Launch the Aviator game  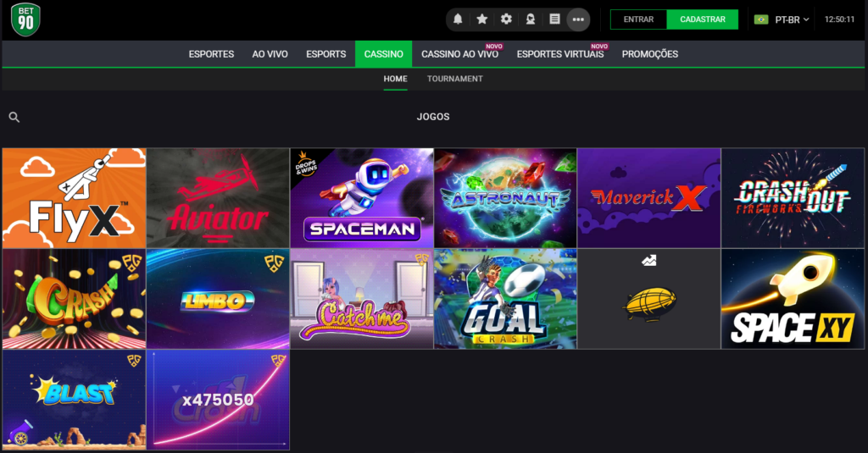218,198
